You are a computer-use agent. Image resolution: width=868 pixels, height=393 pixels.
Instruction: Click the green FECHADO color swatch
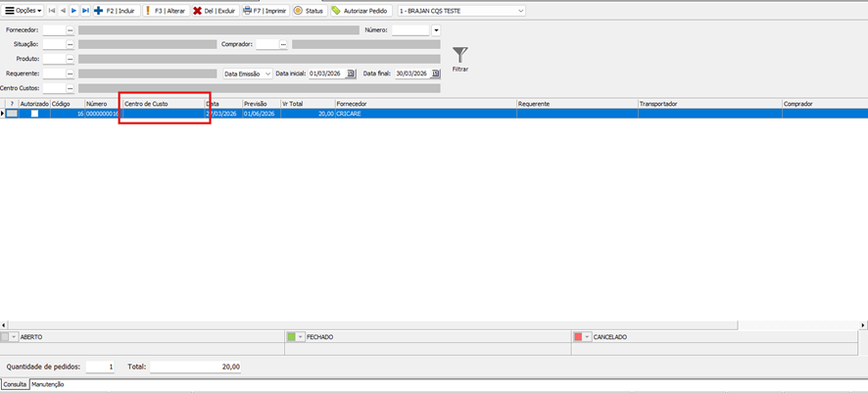click(291, 336)
